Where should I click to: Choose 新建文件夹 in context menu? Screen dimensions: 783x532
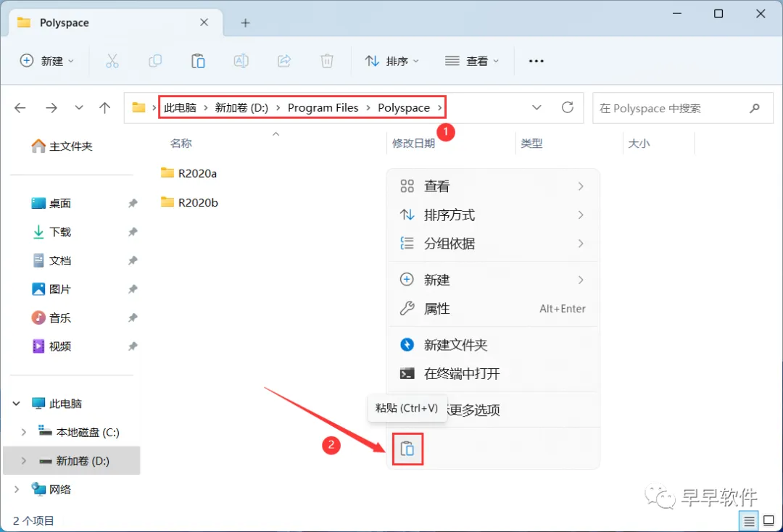(493, 345)
